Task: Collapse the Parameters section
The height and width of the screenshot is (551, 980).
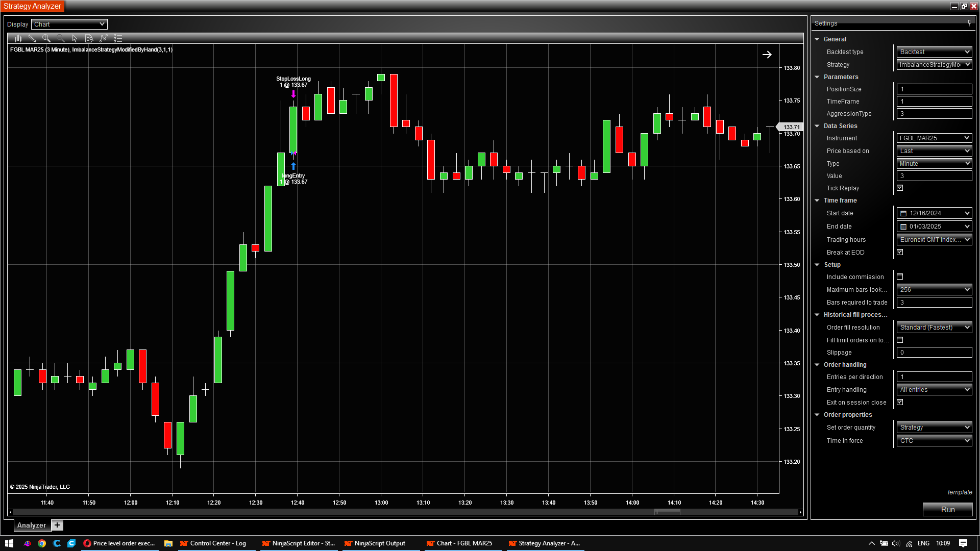Action: (x=817, y=77)
